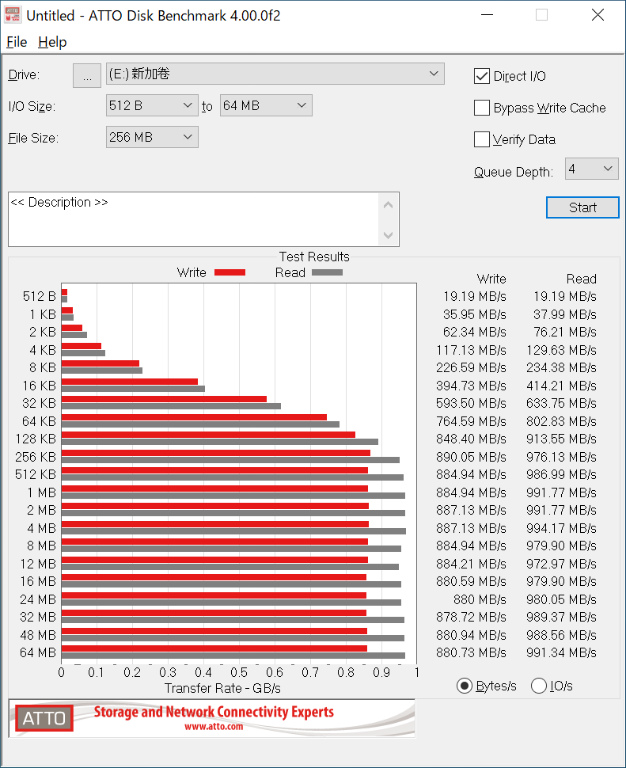Click the ATTO logo in the banner
Screen dimensions: 626x768
point(44,718)
